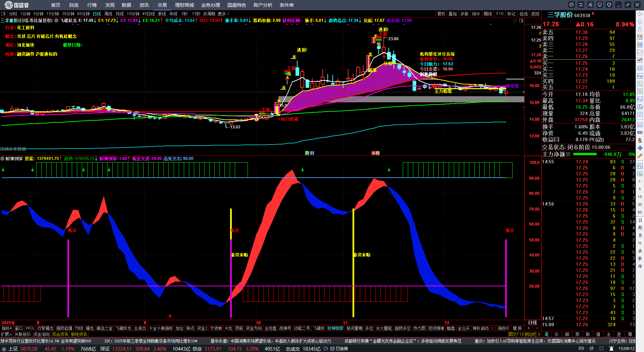Open the f(x) formula icon in sidebar

(640, 107)
